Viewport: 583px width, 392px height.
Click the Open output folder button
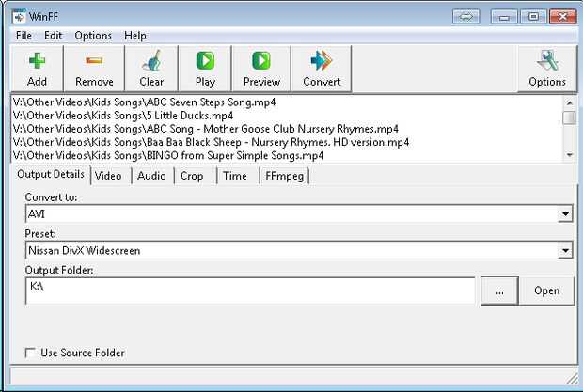[x=547, y=290]
